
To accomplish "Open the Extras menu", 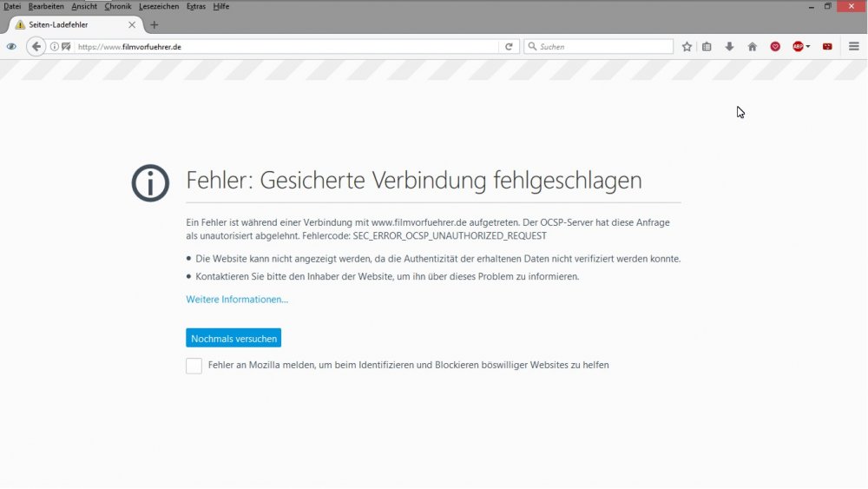I will click(196, 6).
